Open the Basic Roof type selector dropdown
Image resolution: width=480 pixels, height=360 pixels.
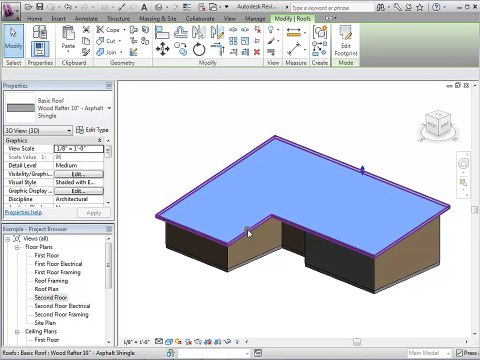click(x=109, y=108)
